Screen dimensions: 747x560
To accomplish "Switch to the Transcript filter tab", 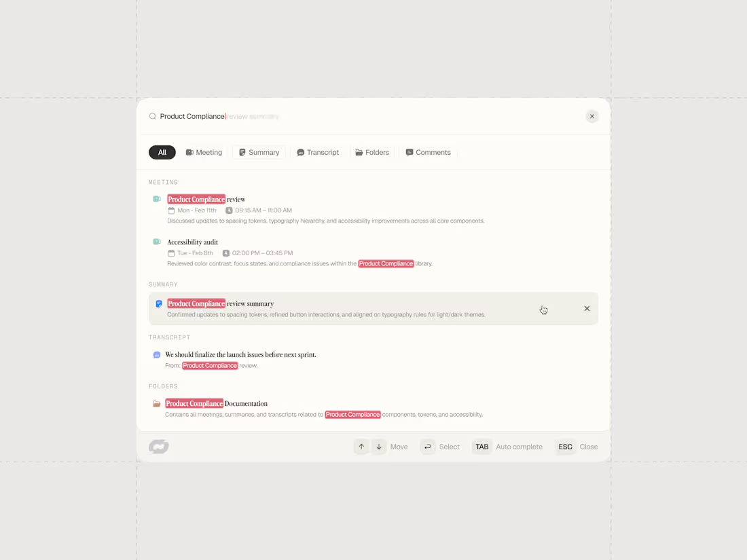I will tap(318, 152).
